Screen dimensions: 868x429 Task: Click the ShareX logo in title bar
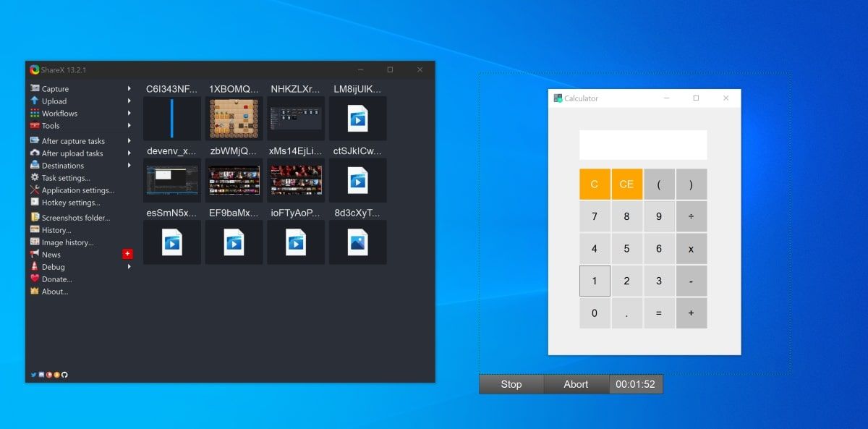35,69
